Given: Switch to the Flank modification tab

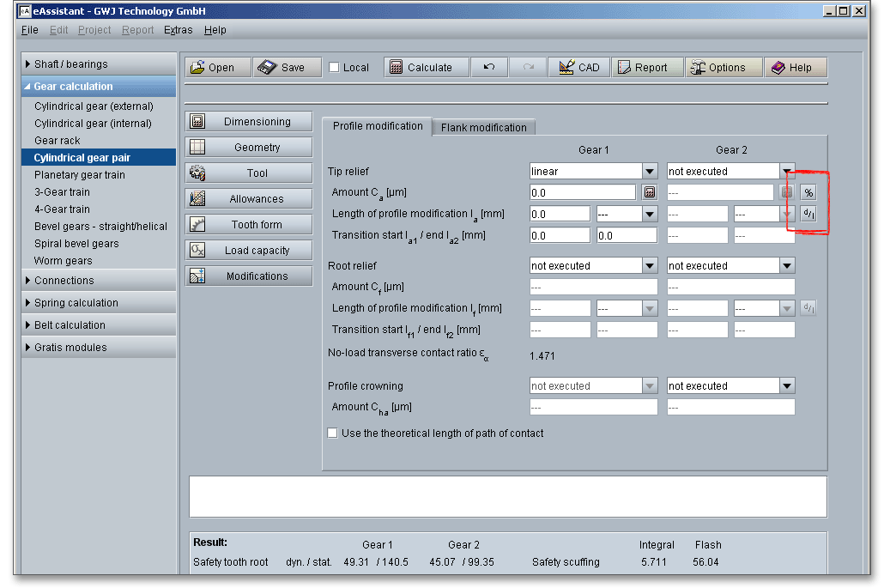Looking at the screenshot, I should [x=483, y=127].
